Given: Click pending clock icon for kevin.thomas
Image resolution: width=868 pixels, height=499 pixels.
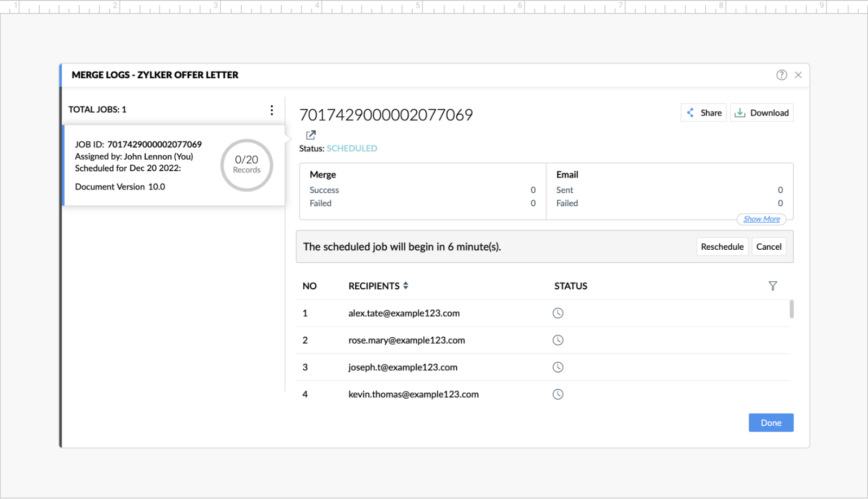Looking at the screenshot, I should click(558, 394).
